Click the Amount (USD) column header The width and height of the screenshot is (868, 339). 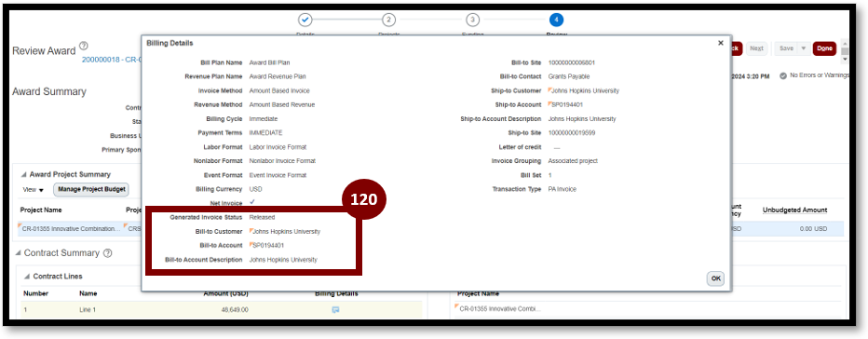click(226, 293)
